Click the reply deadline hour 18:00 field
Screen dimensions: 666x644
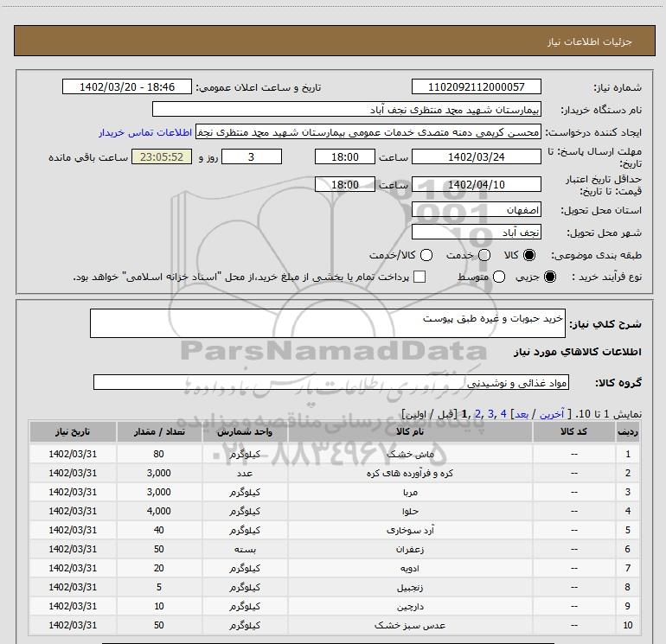point(345,156)
